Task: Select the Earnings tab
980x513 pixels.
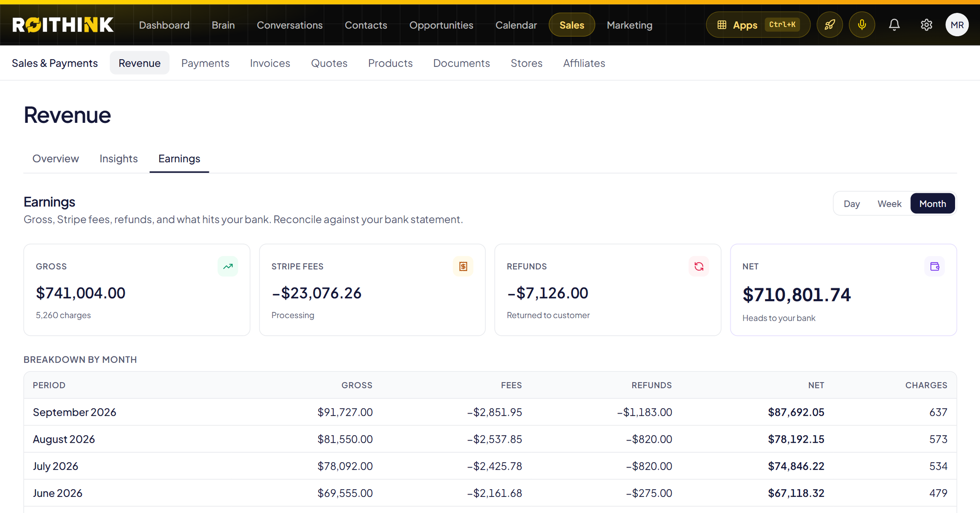Action: [179, 159]
